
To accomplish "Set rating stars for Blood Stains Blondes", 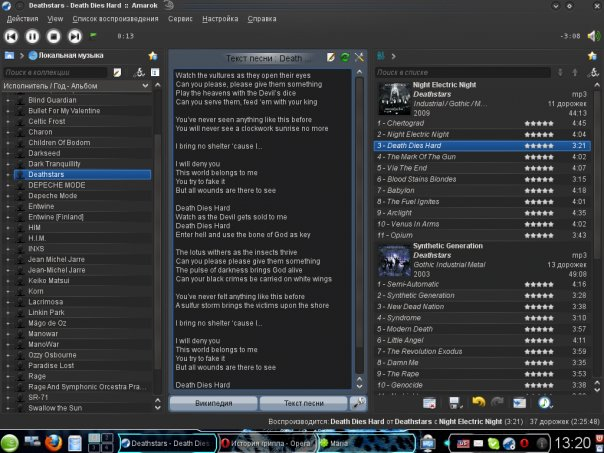I will [539, 180].
